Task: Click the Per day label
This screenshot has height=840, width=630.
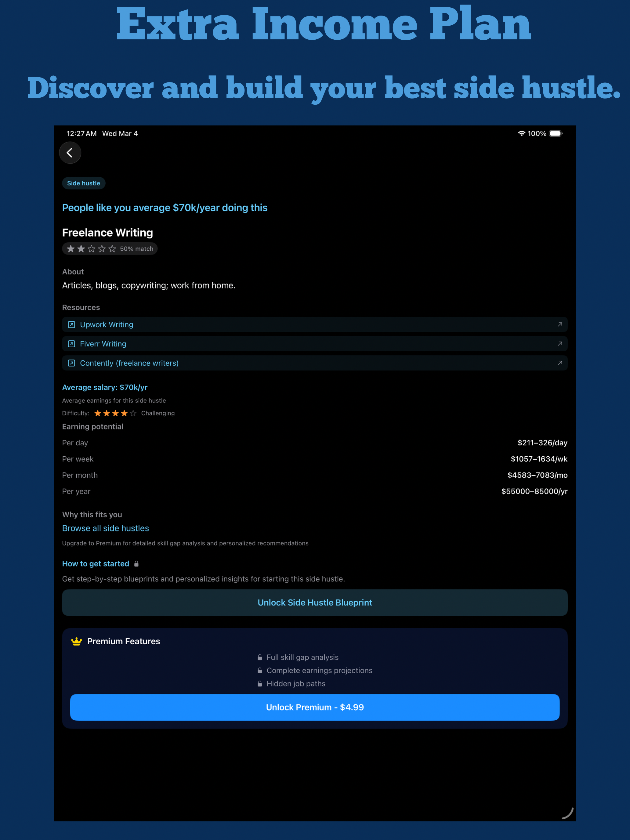Action: [75, 443]
